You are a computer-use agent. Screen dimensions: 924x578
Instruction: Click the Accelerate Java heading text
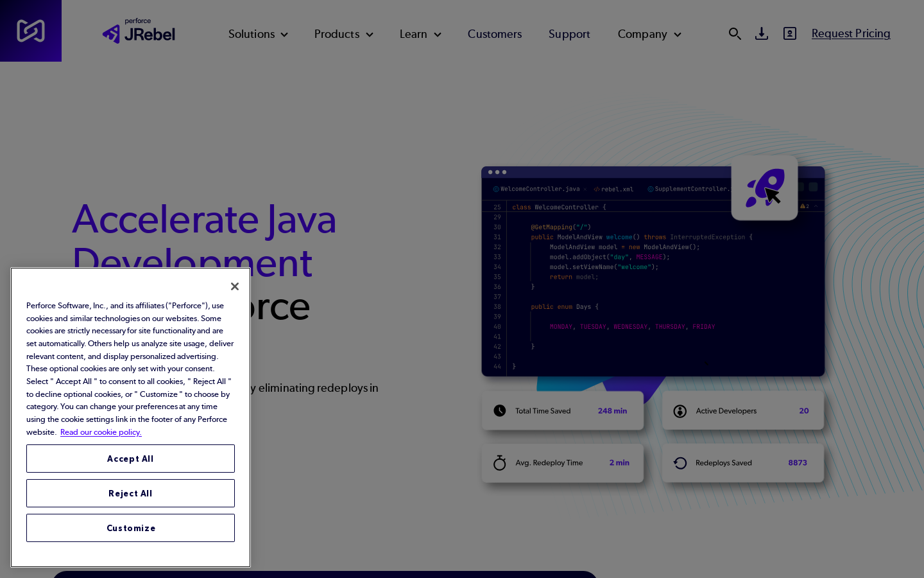(204, 219)
